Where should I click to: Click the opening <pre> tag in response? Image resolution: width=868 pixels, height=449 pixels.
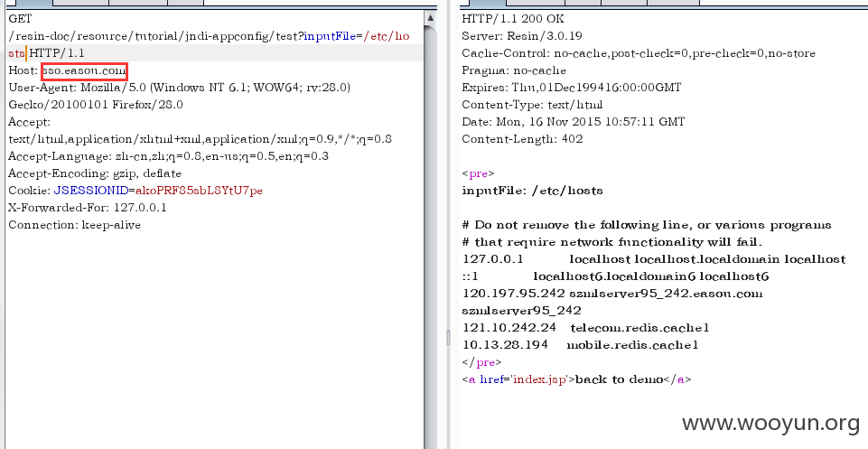pos(479,173)
